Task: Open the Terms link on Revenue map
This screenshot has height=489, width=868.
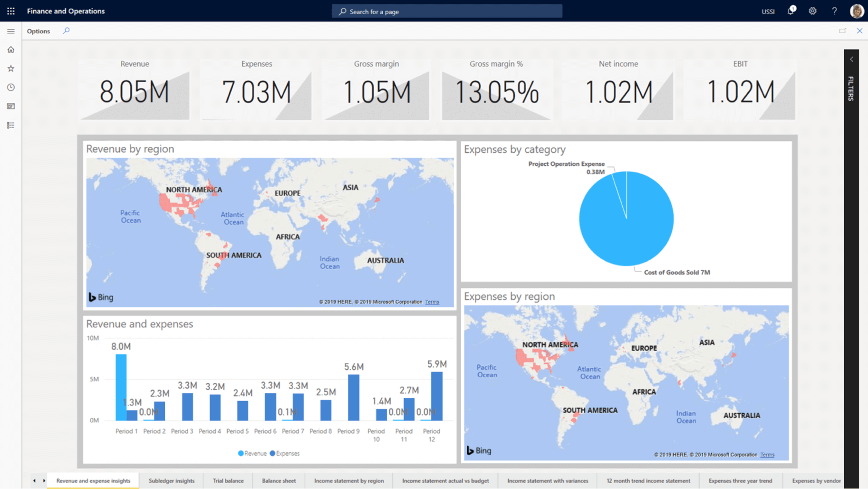Action: coord(432,302)
